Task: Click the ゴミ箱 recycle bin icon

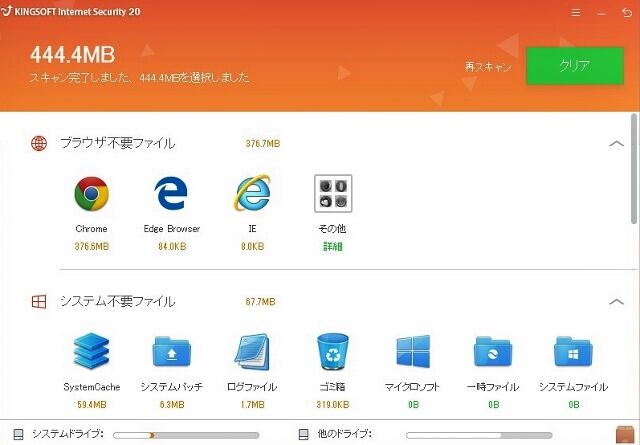Action: pos(333,352)
